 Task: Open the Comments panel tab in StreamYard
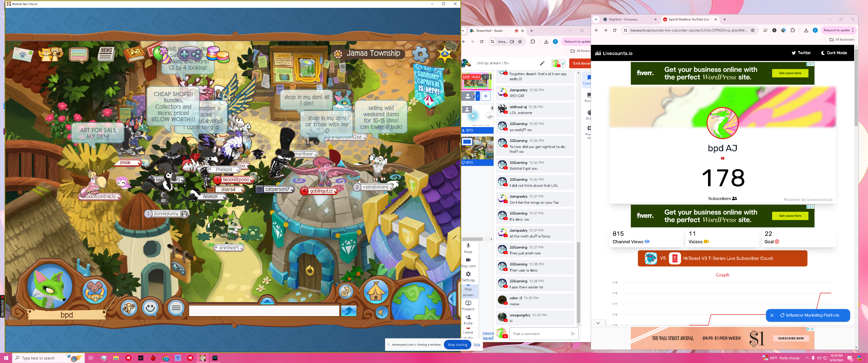587,80
